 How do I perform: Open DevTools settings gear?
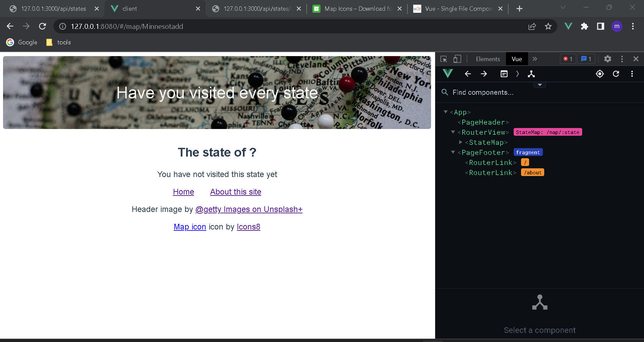pyautogui.click(x=607, y=59)
